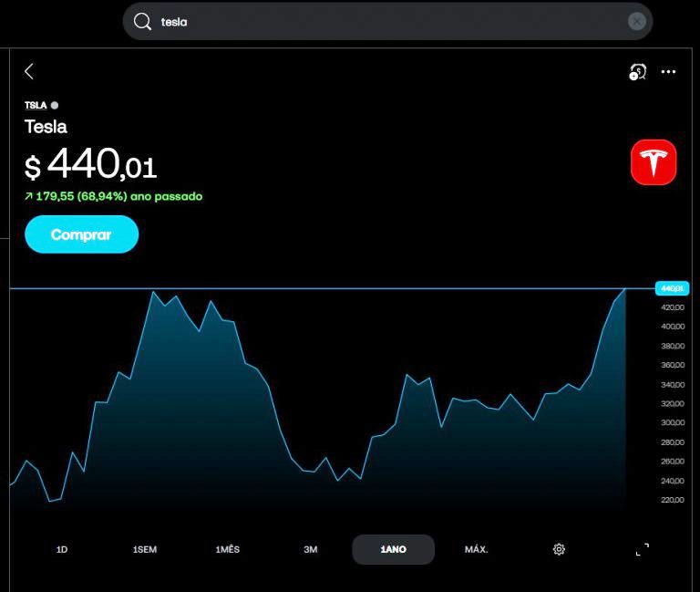
Task: Switch to MÁX. chart range
Action: point(476,549)
